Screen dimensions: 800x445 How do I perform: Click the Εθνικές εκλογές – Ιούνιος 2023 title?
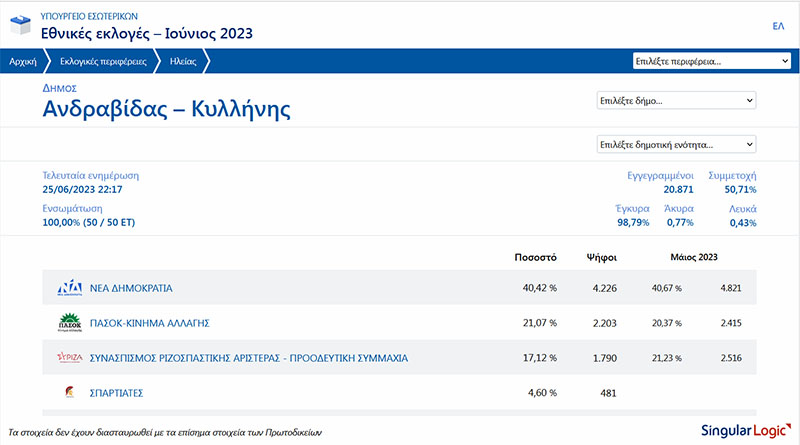click(x=147, y=34)
